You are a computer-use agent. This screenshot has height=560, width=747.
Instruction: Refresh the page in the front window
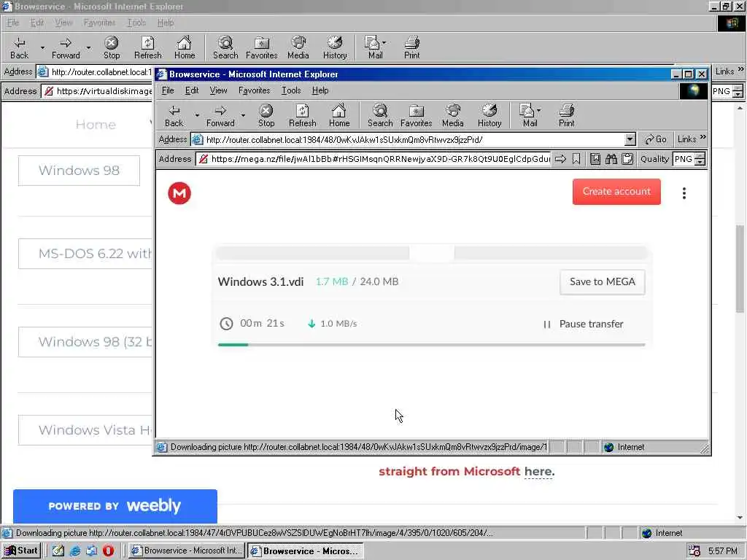302,116
